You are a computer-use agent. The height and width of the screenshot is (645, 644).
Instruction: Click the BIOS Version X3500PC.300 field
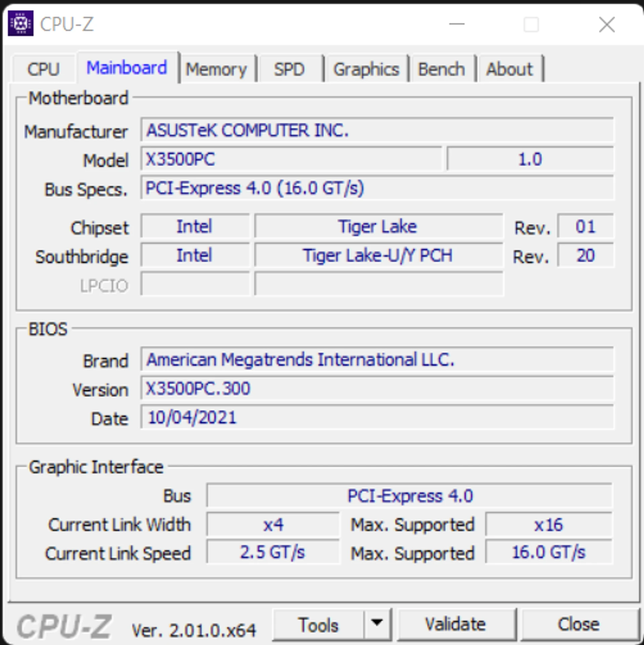377,388
